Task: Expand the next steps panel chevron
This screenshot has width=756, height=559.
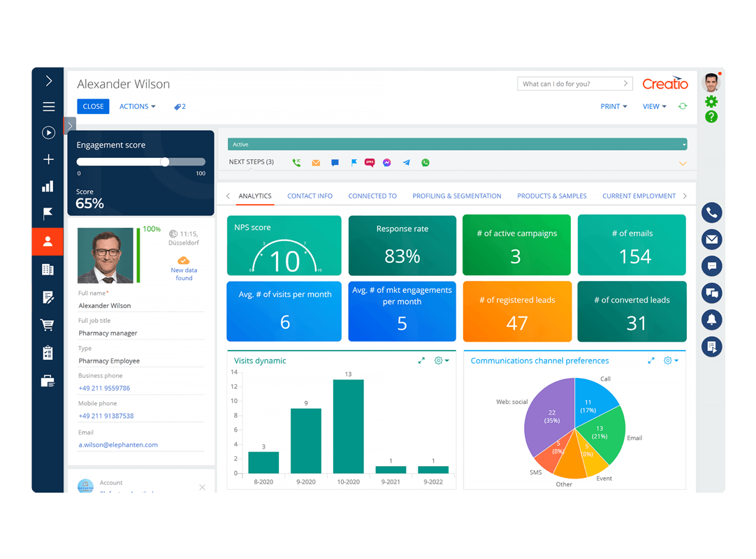Action: point(683,164)
